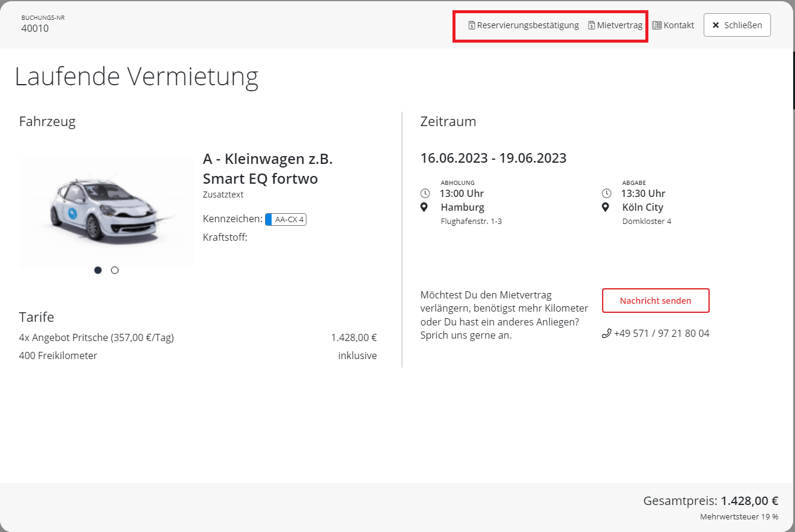This screenshot has height=532, width=795.
Task: Click the Kontakt address book icon
Action: 657,25
